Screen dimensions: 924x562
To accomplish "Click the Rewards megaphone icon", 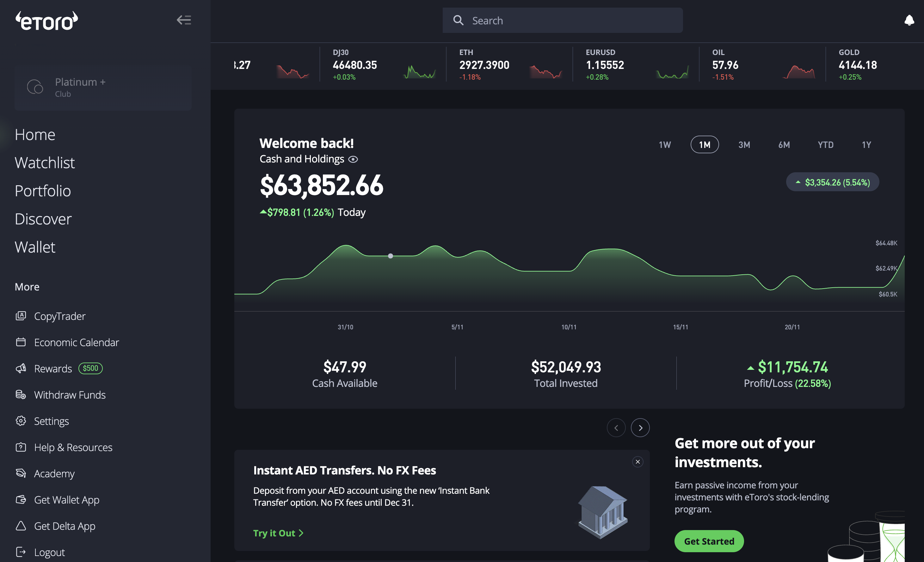I will click(21, 368).
